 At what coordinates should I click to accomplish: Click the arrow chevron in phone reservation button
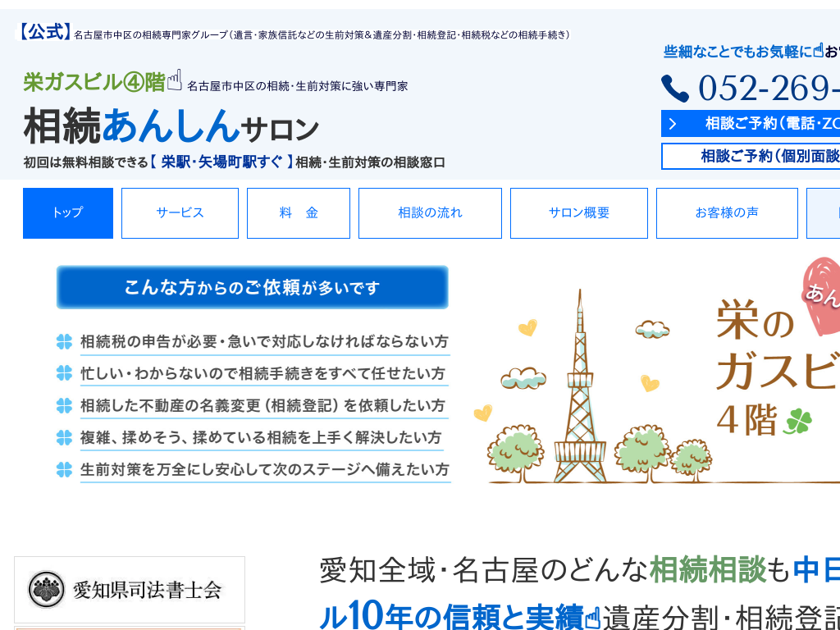[x=673, y=124]
